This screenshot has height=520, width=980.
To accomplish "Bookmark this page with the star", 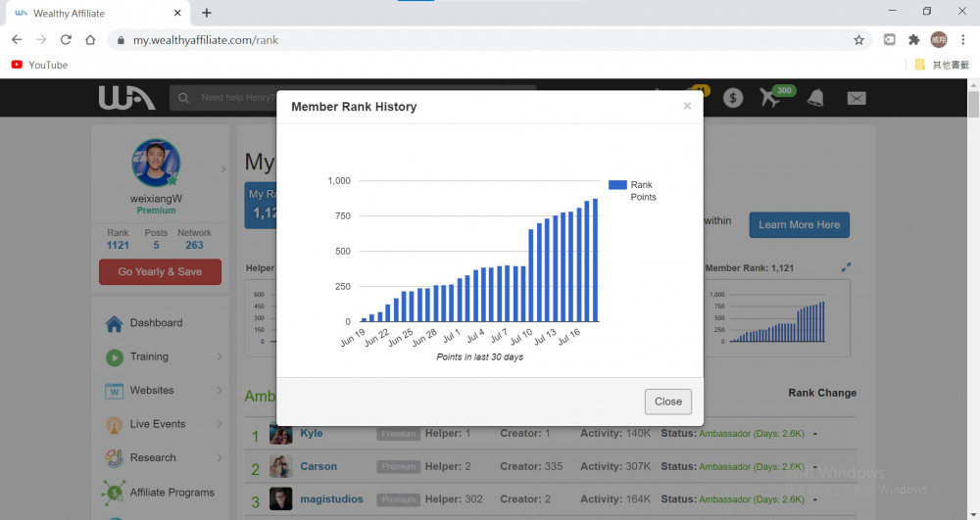I will 858,40.
